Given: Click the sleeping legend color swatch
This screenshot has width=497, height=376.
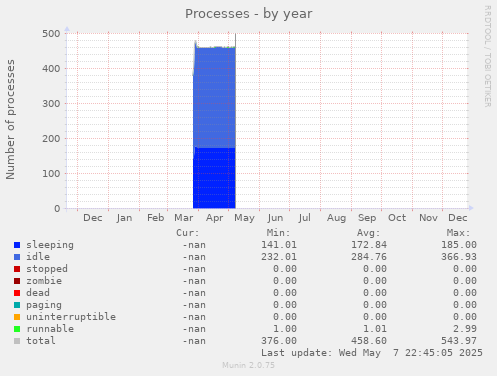Looking at the screenshot, I should (17, 245).
